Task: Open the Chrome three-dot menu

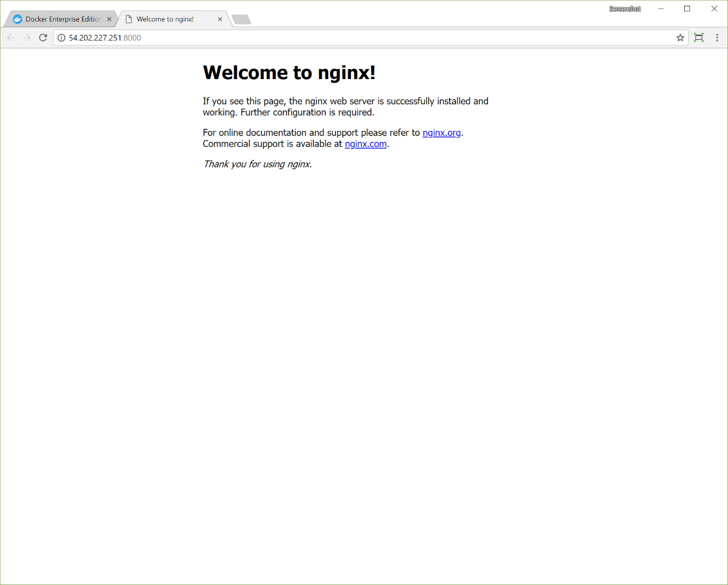Action: 717,38
